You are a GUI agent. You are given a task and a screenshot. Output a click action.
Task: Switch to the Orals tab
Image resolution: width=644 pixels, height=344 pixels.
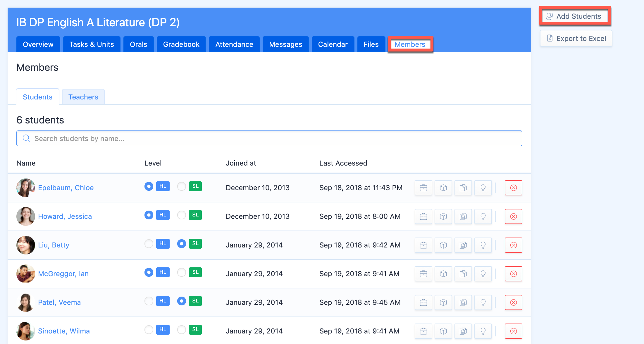point(138,44)
